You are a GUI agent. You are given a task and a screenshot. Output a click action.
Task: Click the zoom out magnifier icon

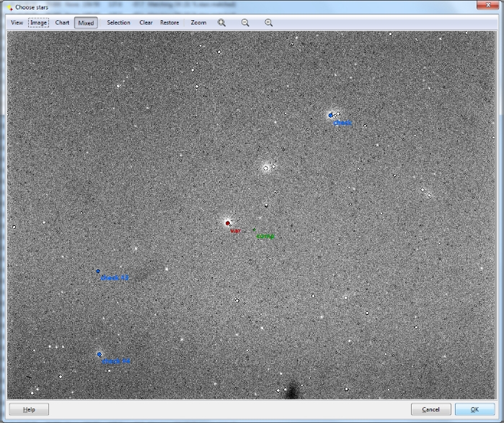245,22
